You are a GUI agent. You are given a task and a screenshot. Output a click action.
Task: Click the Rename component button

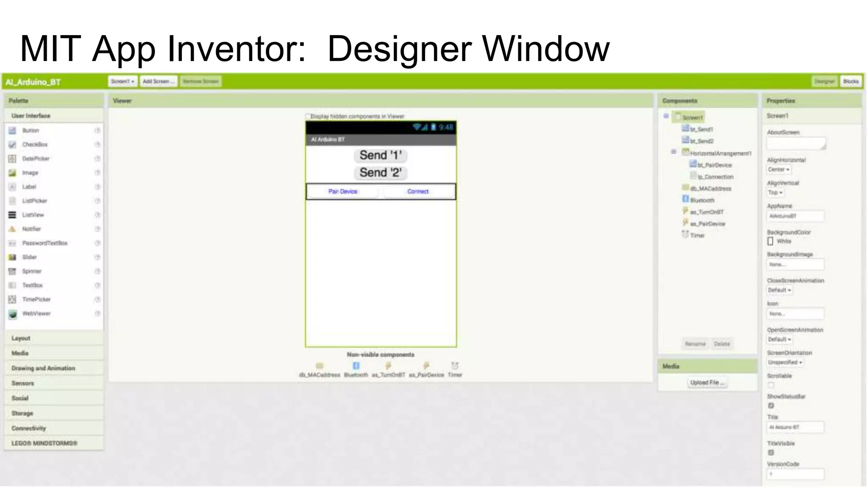[x=695, y=344]
